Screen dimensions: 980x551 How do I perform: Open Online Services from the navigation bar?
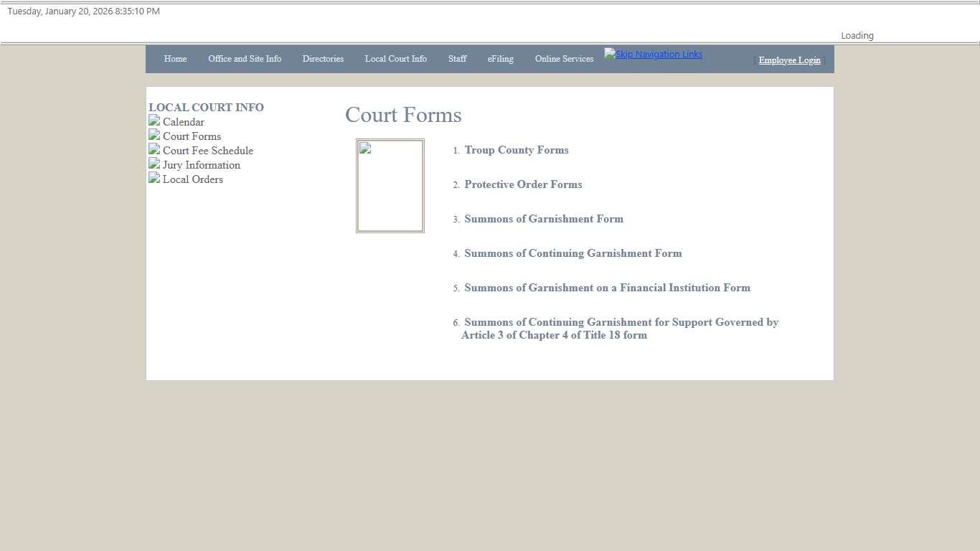[564, 59]
